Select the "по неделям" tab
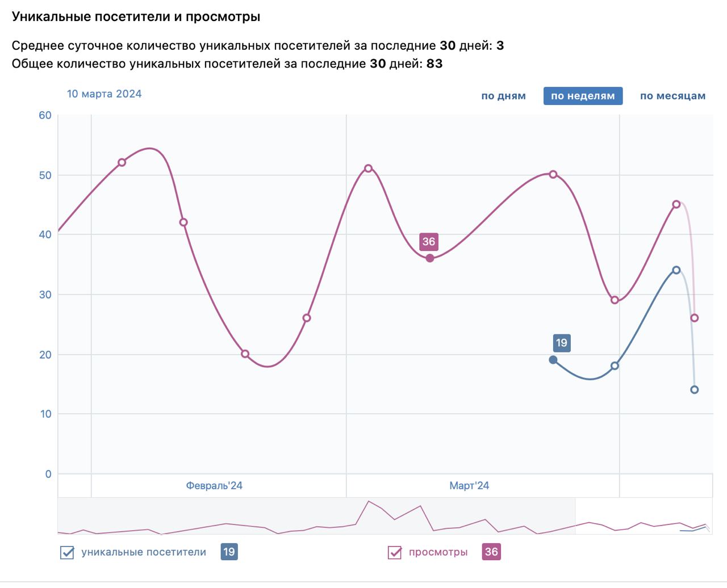Image resolution: width=727 pixels, height=588 pixels. (583, 96)
